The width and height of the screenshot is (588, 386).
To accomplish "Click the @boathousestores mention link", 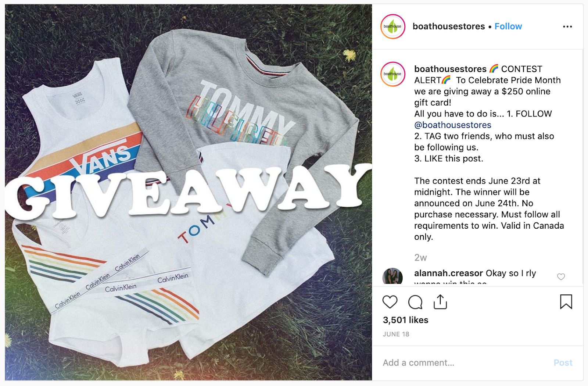I will pos(453,125).
